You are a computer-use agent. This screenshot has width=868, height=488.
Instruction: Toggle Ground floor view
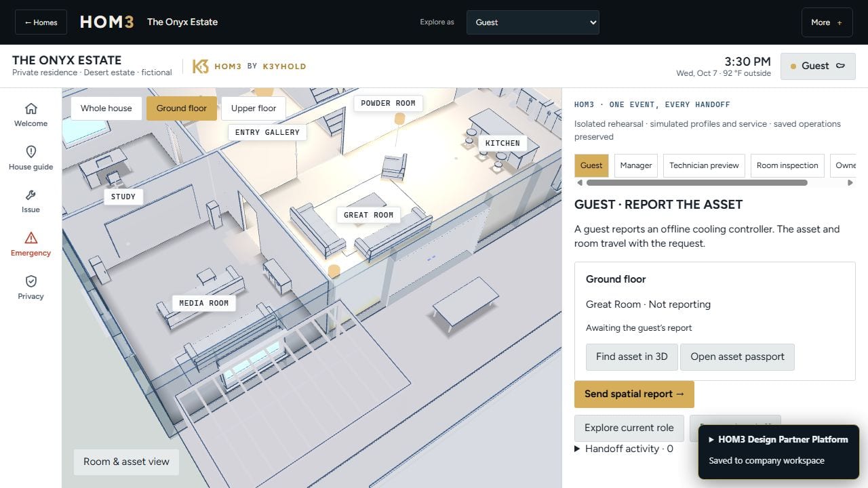(x=182, y=108)
